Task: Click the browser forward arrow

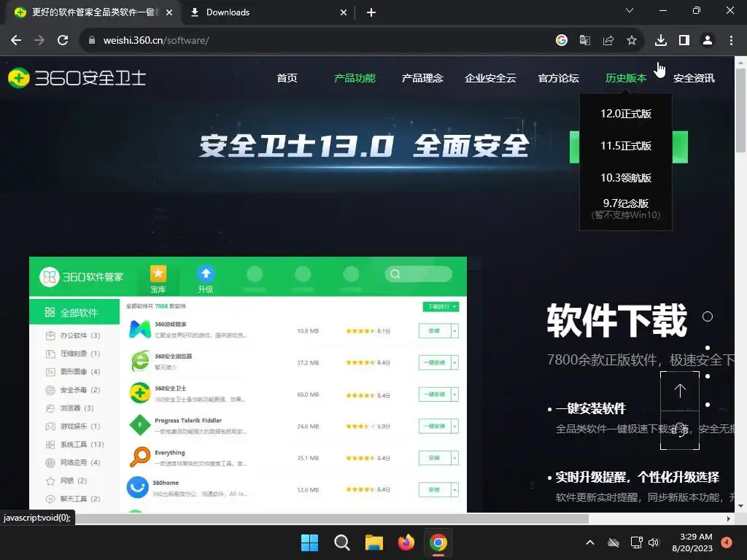Action: coord(39,41)
